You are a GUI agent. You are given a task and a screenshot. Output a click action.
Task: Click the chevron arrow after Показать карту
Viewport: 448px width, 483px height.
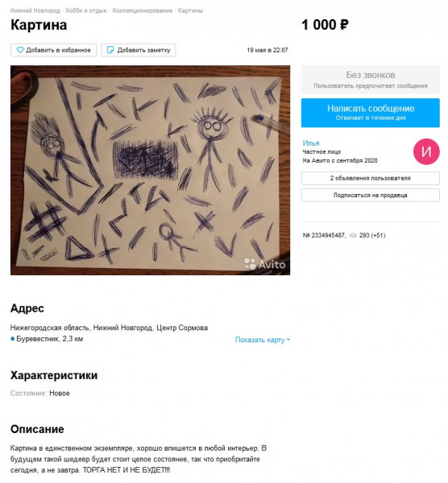pos(288,340)
